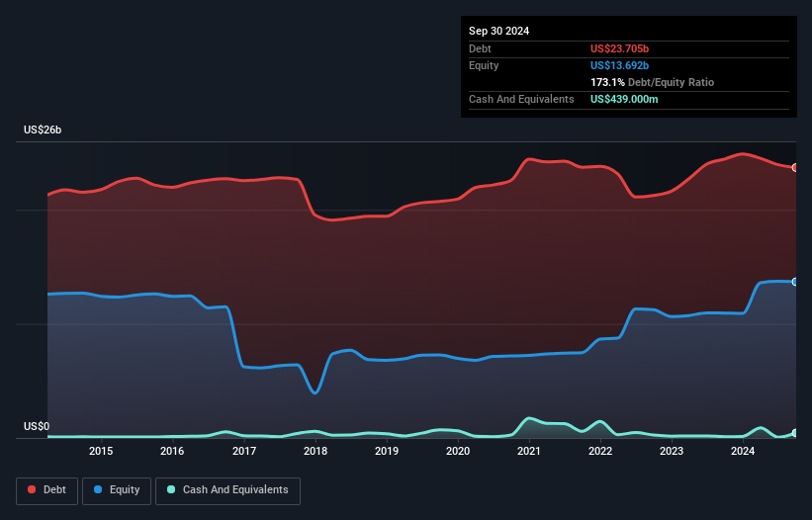Toggle the Equity series legend button
Image resolution: width=812 pixels, height=520 pixels.
point(117,490)
